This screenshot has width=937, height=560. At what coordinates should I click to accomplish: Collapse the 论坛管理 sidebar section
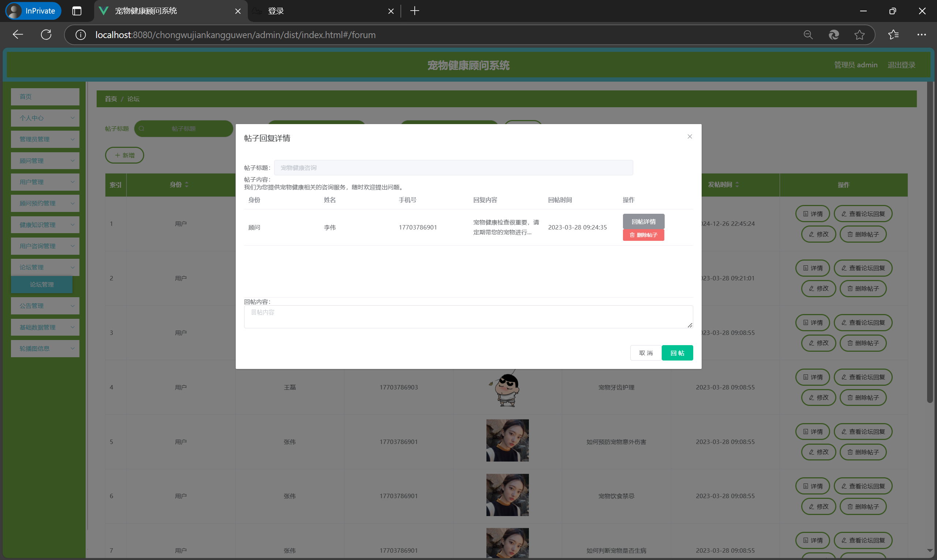(45, 267)
